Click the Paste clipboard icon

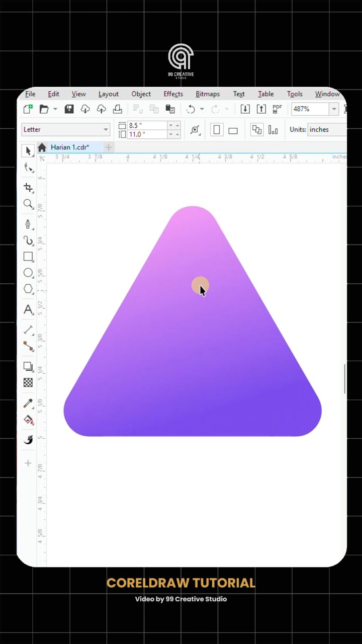coord(170,109)
